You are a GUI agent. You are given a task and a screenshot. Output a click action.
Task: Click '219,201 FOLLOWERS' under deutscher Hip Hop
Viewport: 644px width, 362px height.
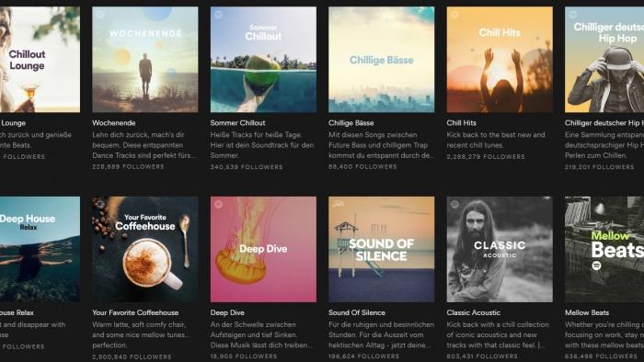click(x=599, y=167)
